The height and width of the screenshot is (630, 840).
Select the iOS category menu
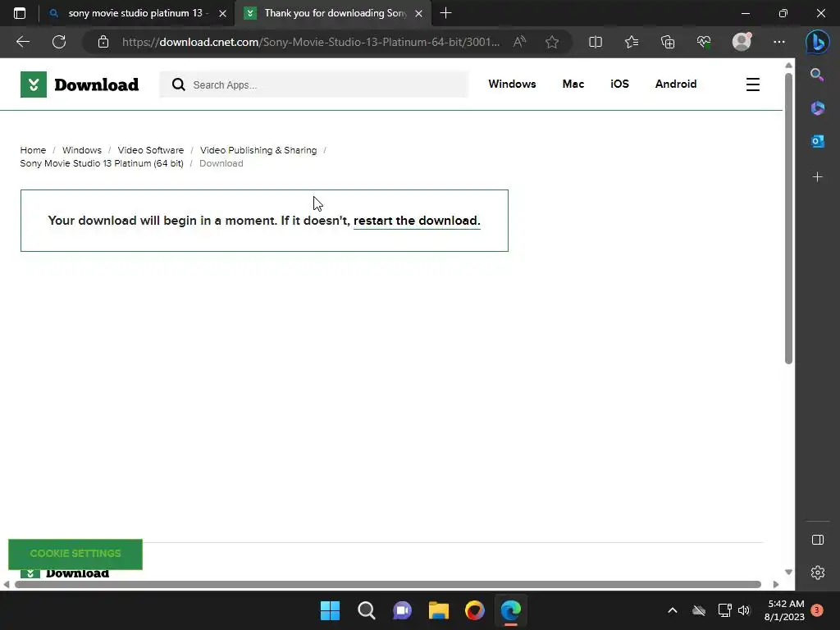coord(619,84)
